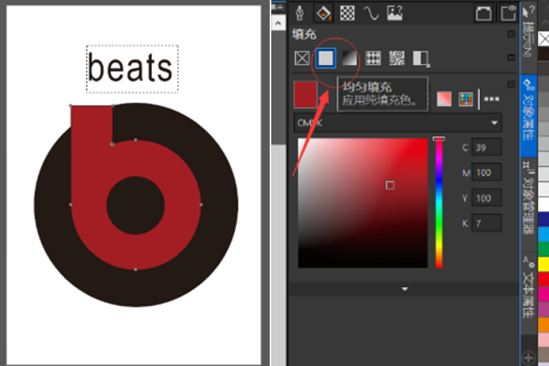The height and width of the screenshot is (366, 549).
Task: Choose the green palette swatch
Action: tap(544, 249)
